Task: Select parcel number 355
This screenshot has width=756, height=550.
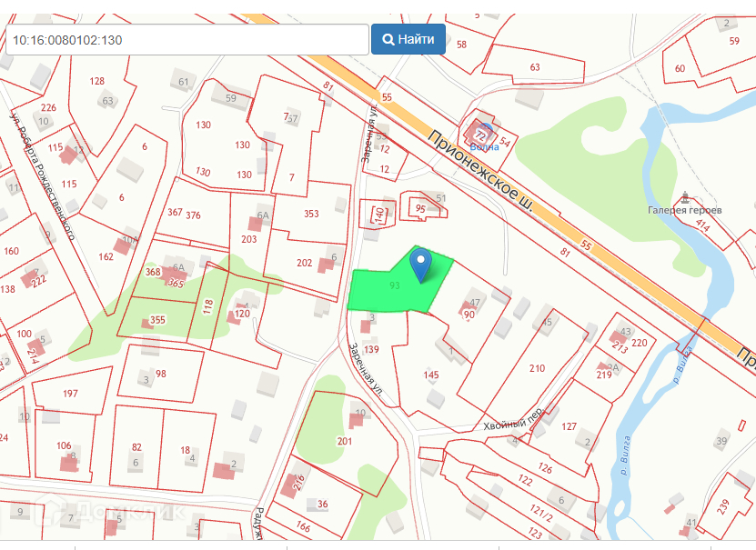Action: point(157,320)
